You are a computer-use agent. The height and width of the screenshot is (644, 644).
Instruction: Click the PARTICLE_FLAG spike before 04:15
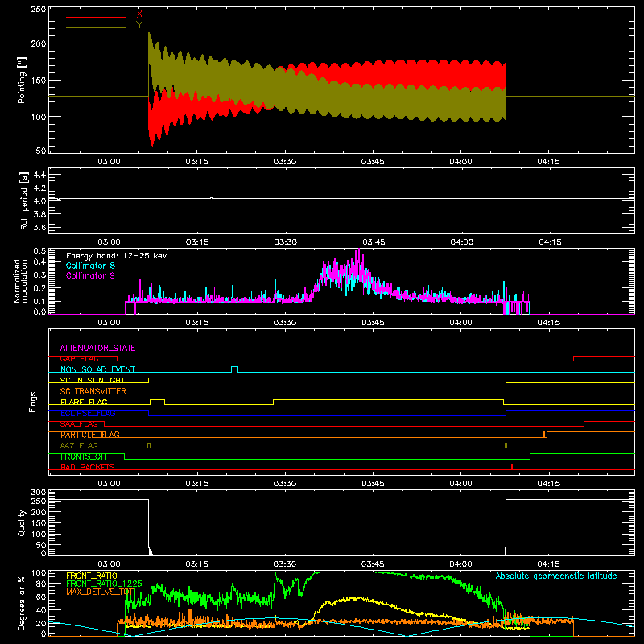click(545, 435)
